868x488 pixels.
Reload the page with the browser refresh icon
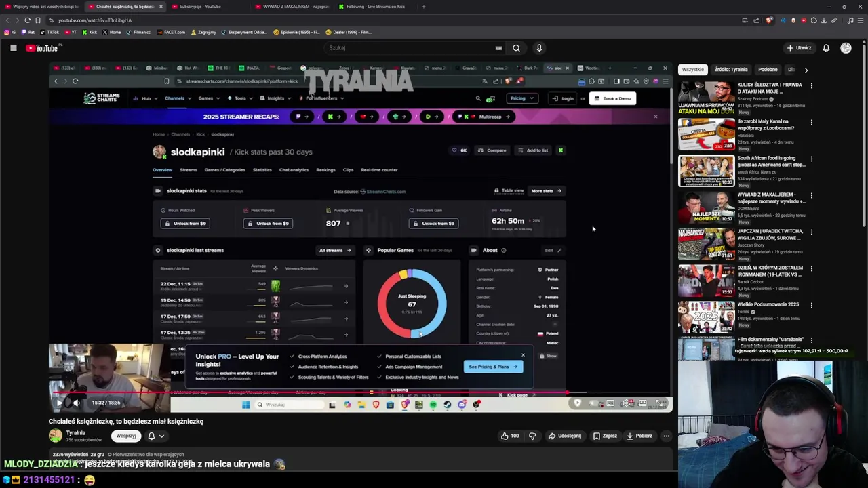coord(28,20)
